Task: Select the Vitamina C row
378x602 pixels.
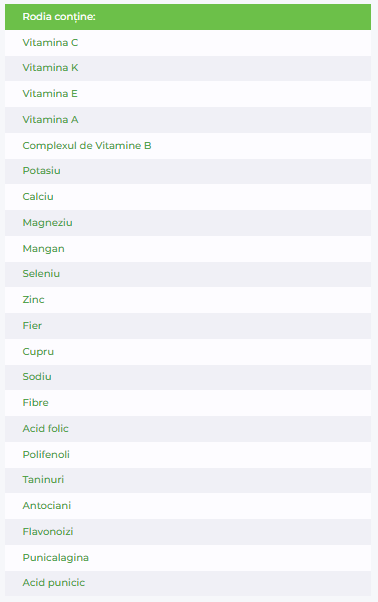Action: pyautogui.click(x=188, y=43)
